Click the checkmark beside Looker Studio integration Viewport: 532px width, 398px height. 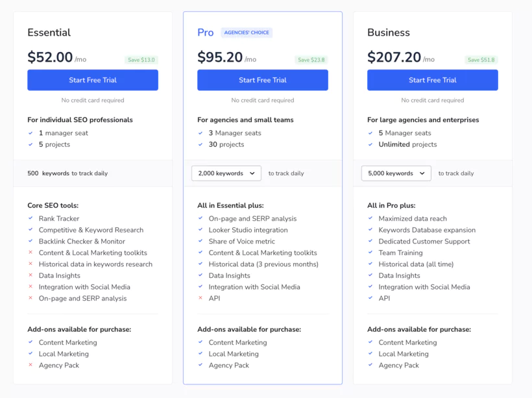click(201, 230)
